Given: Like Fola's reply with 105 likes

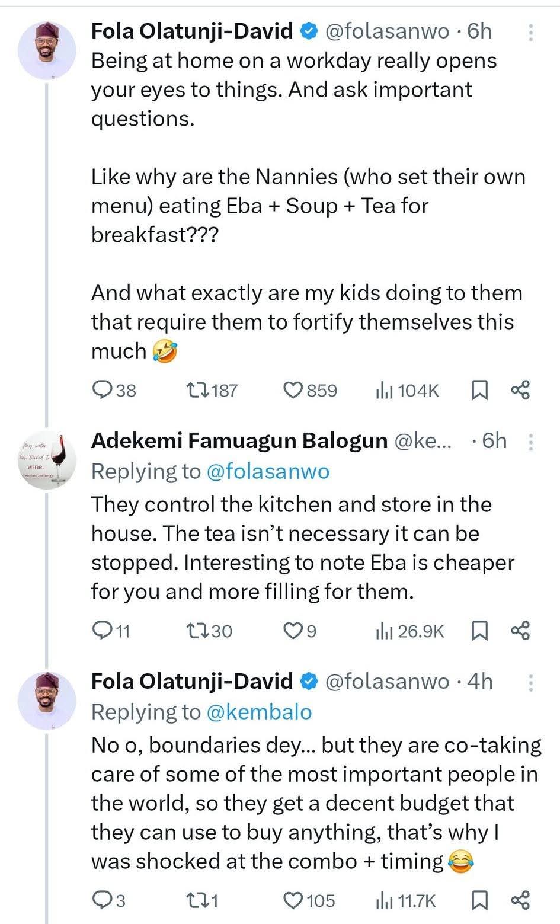Looking at the screenshot, I should tap(293, 900).
